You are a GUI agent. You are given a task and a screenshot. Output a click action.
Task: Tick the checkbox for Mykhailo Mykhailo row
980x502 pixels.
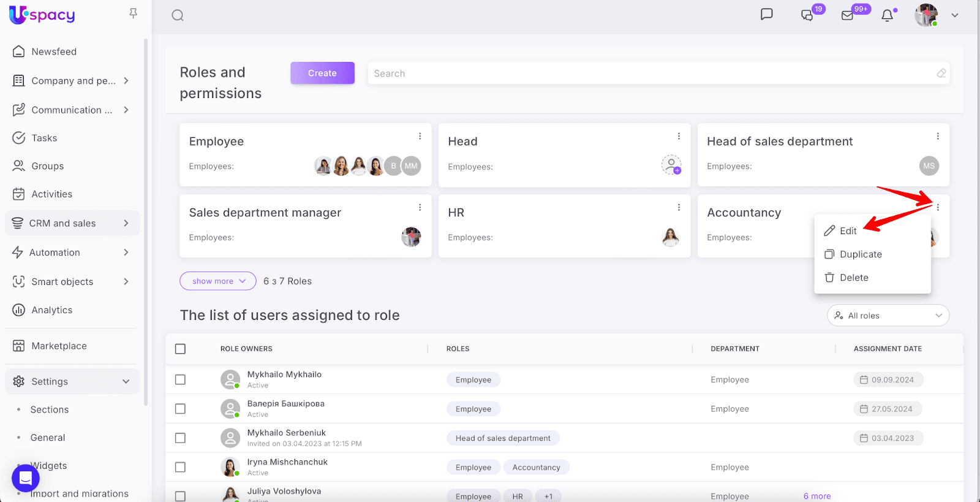180,379
